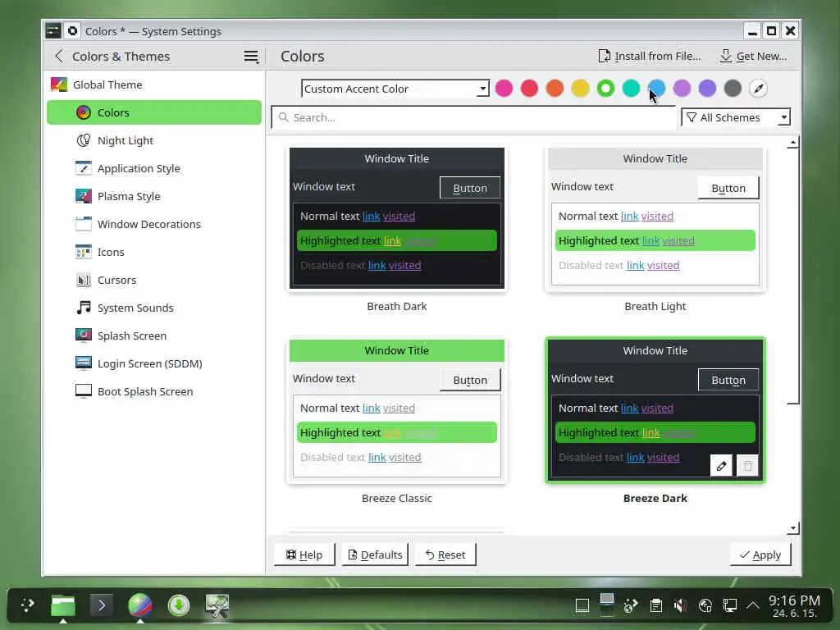Apply the color changes
The image size is (840, 630).
760,555
